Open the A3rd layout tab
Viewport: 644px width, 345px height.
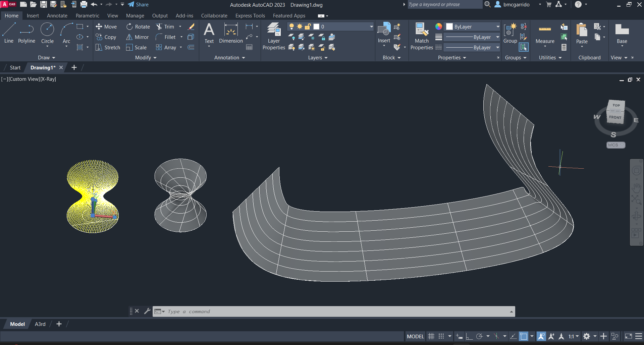click(x=40, y=324)
